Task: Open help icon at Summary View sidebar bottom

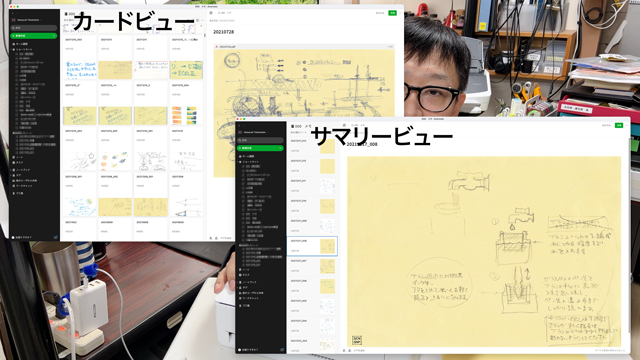Action: tap(240, 350)
